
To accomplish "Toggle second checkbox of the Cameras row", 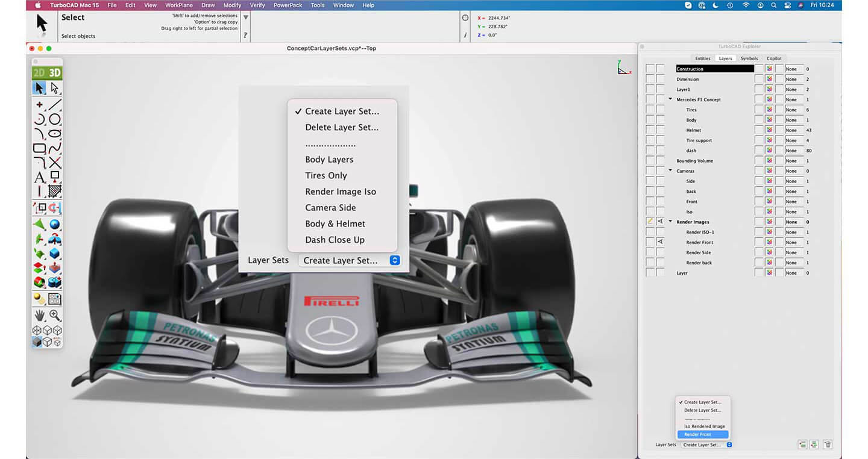I will [x=660, y=171].
